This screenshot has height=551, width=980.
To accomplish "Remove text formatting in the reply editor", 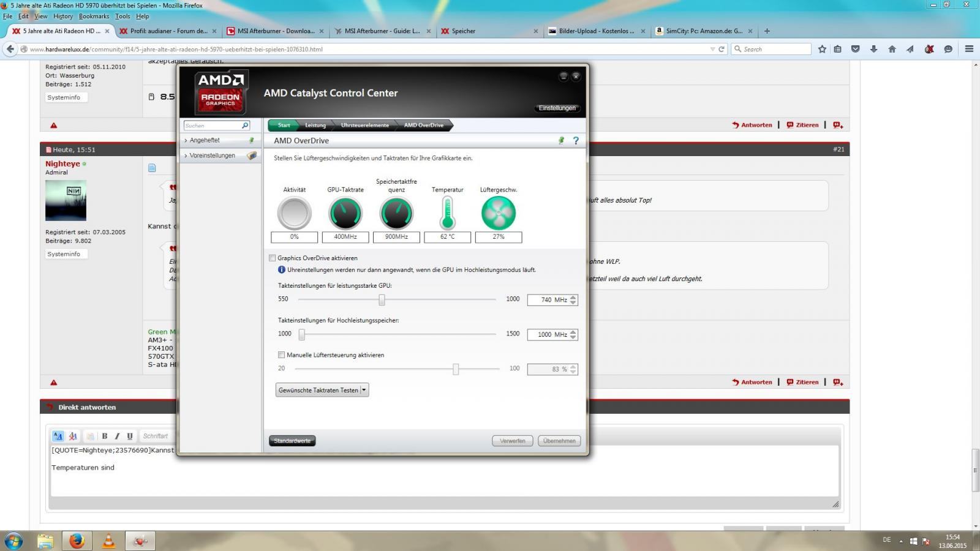I will tap(73, 436).
